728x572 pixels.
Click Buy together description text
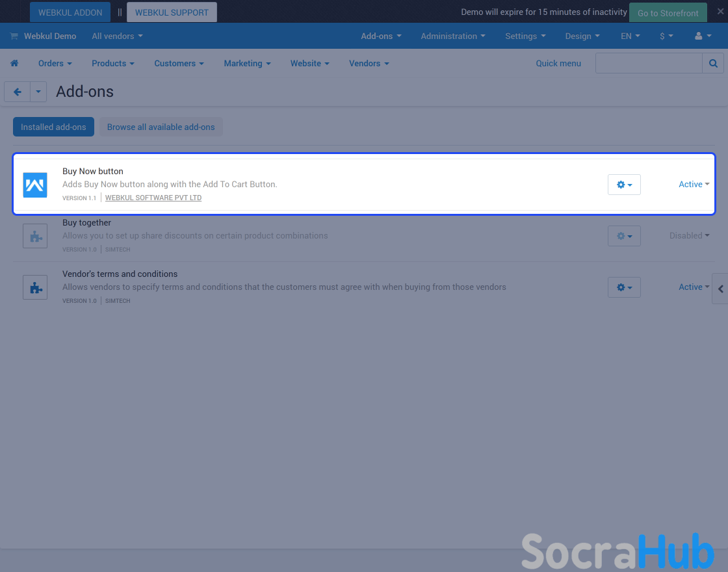195,235
